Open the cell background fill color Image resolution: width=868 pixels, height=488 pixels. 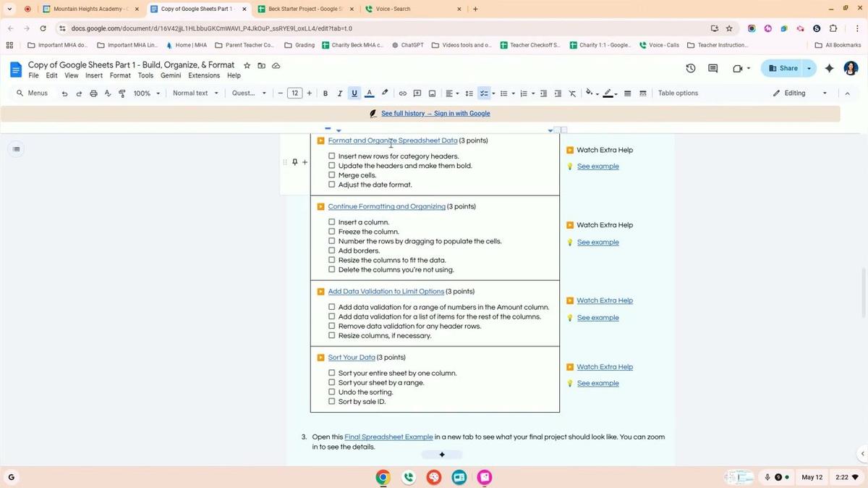pos(590,93)
